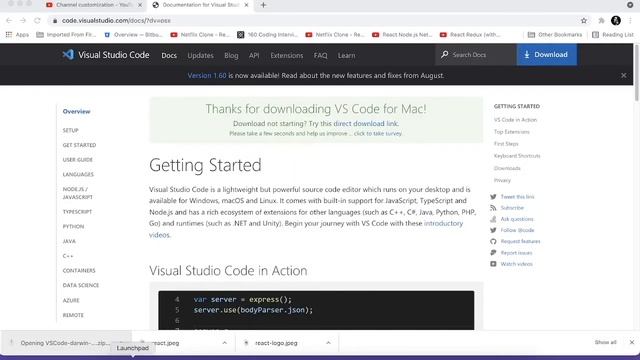This screenshot has width=640, height=360.
Task: Jump to Privacy in page outline
Action: [502, 180]
